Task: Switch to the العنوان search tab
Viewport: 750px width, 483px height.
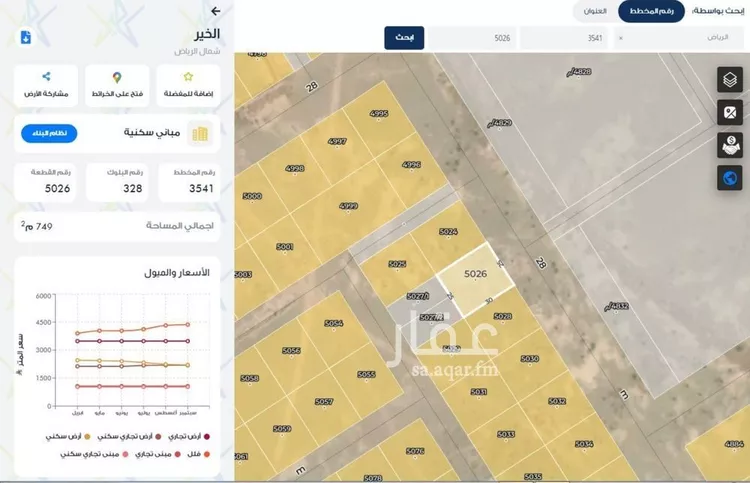Action: point(594,11)
